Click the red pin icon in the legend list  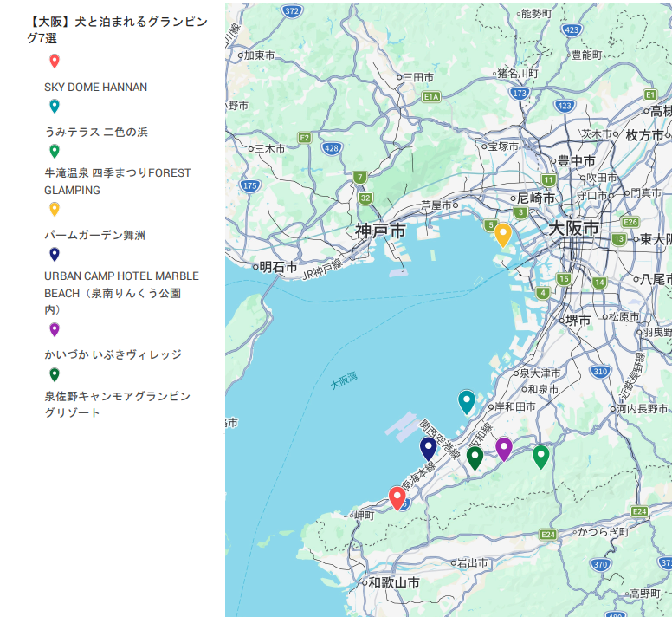55,62
